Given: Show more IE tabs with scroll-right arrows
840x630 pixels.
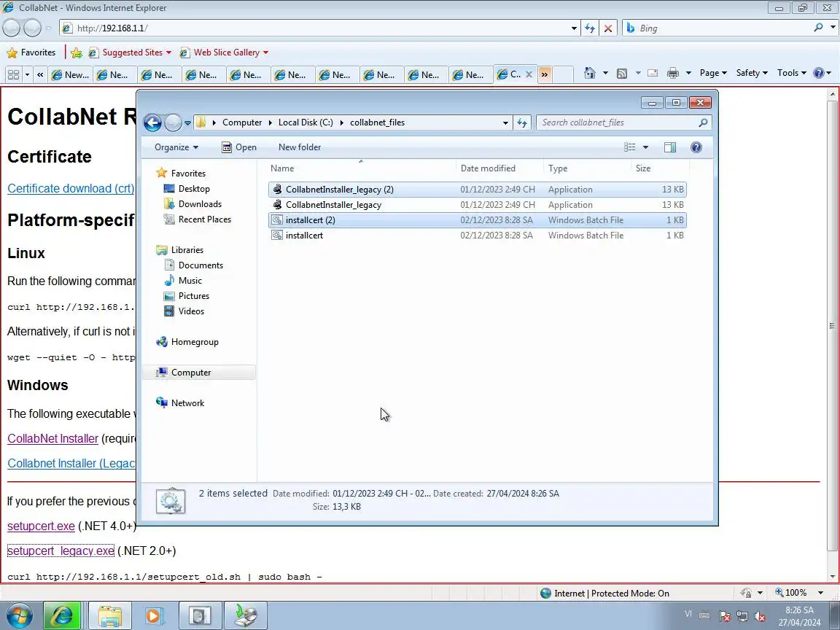Looking at the screenshot, I should tap(544, 74).
